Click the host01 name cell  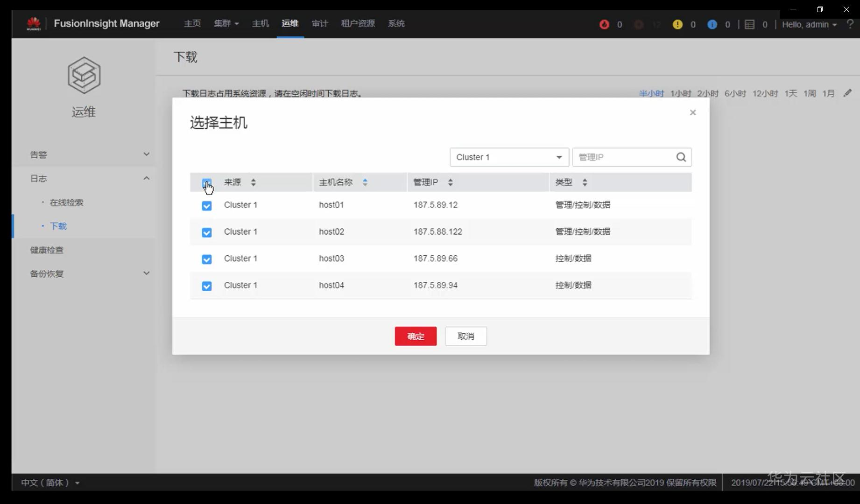coord(331,205)
